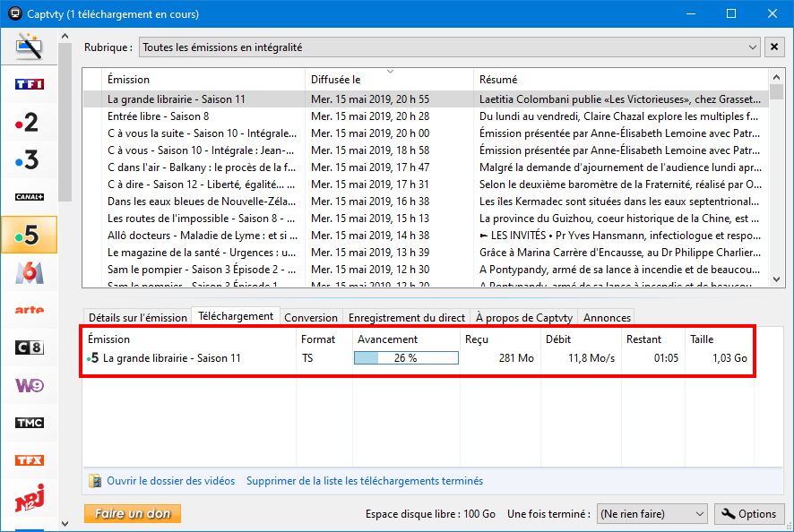Click the Résumé column header

(x=621, y=80)
